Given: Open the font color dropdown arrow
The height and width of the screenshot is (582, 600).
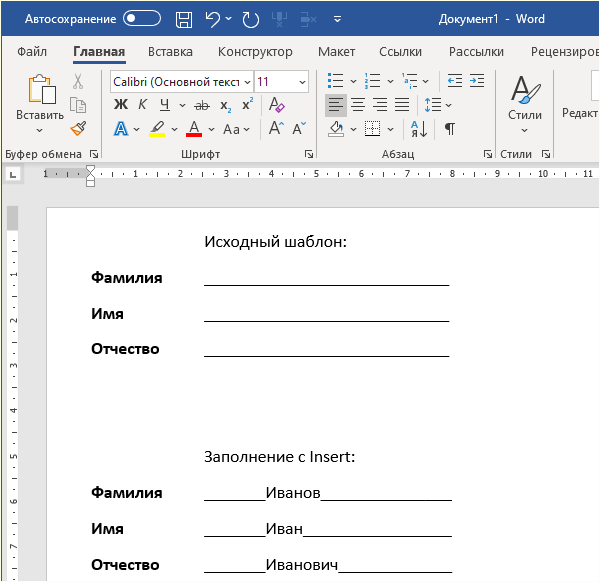Looking at the screenshot, I should pos(211,129).
